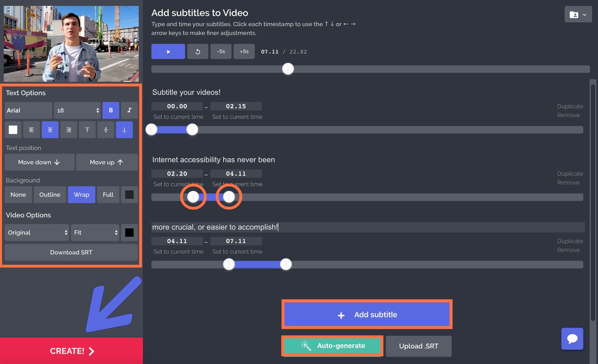Click the Auto-generate button

[x=332, y=346]
